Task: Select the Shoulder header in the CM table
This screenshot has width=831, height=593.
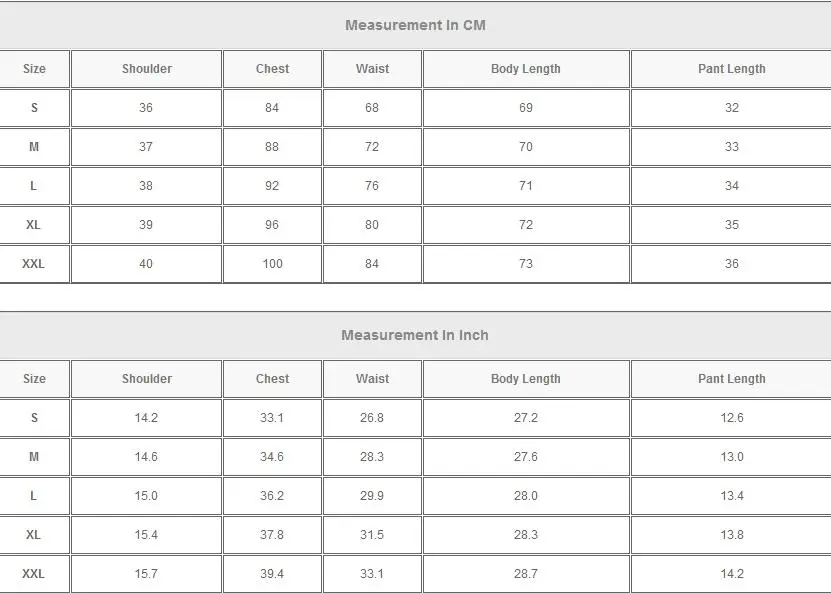Action: [x=147, y=69]
